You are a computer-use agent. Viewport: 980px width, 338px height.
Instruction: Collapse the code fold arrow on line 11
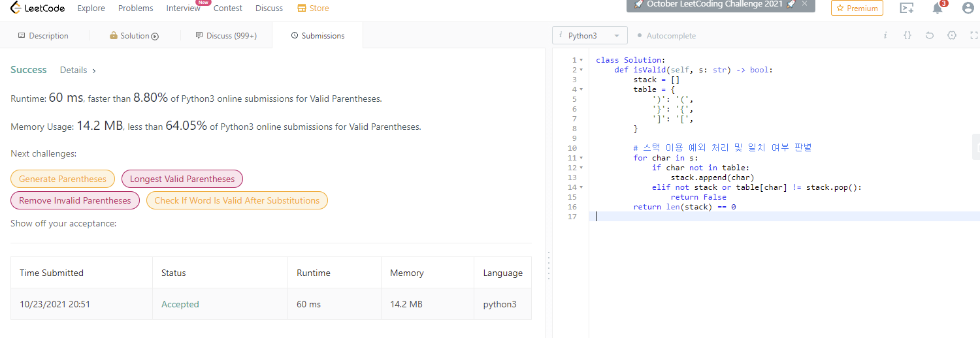581,158
